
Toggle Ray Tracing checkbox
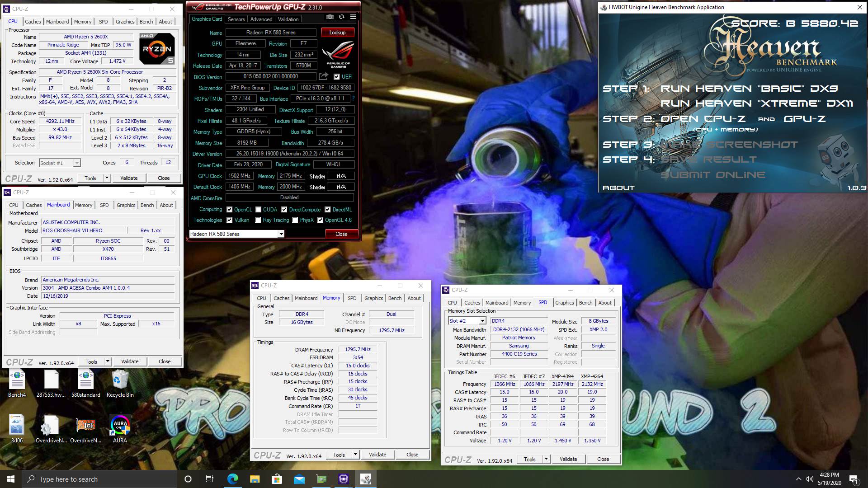click(258, 220)
